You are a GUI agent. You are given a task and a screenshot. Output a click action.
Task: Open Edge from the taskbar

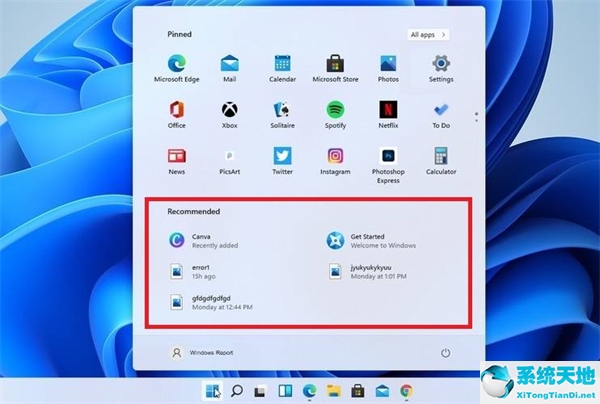[309, 391]
